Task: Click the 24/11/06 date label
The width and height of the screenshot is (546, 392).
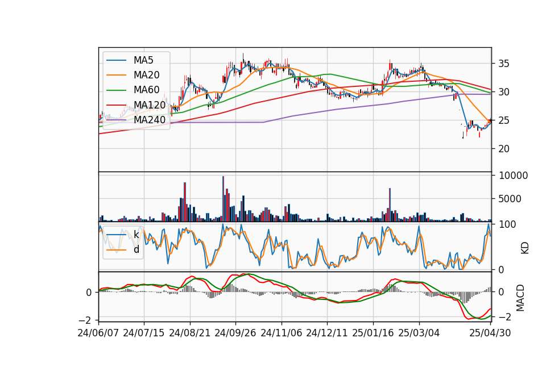Action: point(282,333)
